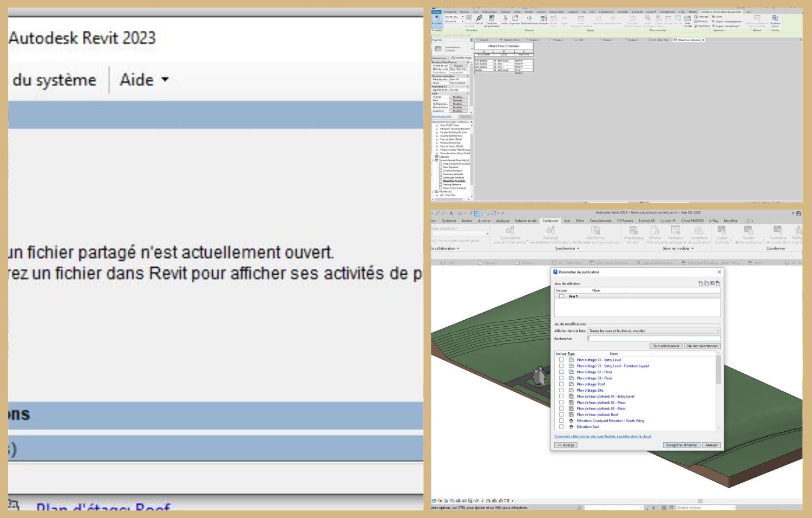Click the Scinder et placer icon

(775, 21)
